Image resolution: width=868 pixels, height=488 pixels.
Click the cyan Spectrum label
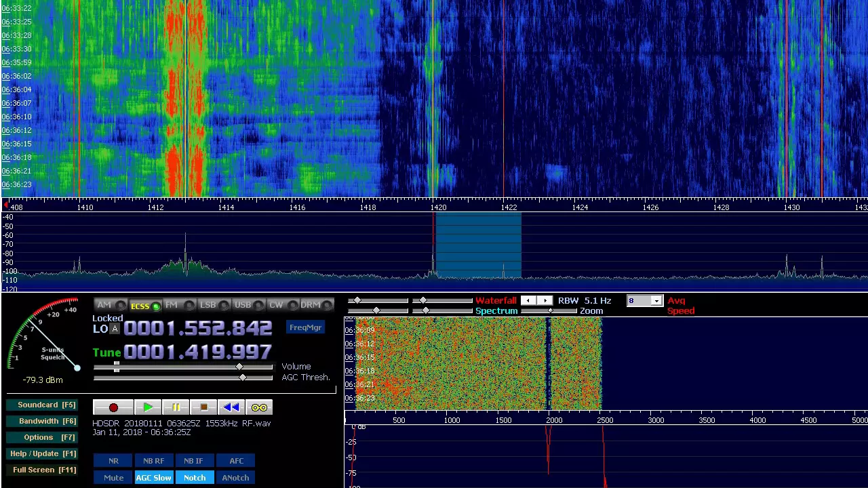(496, 311)
